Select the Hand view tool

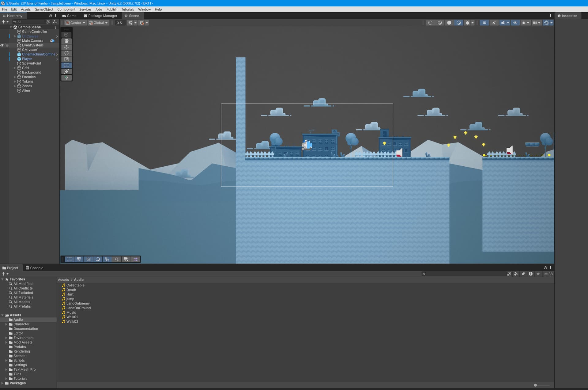pos(66,41)
